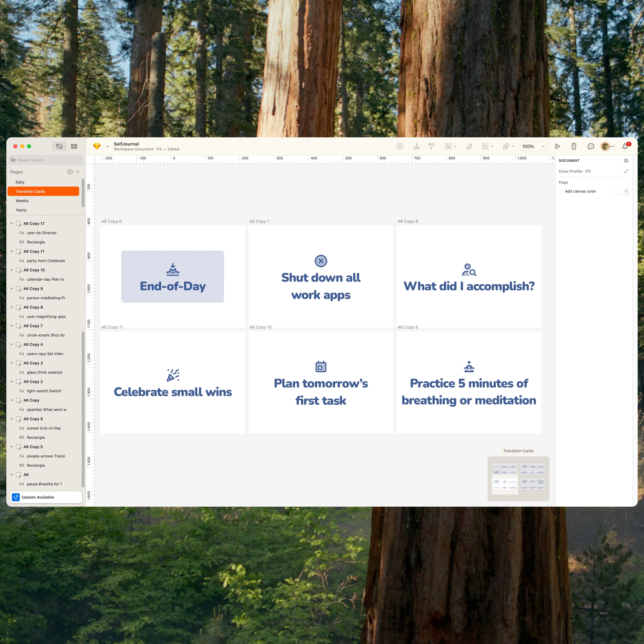644x644 pixels.
Task: Open document settings gear icon
Action: pyautogui.click(x=626, y=161)
